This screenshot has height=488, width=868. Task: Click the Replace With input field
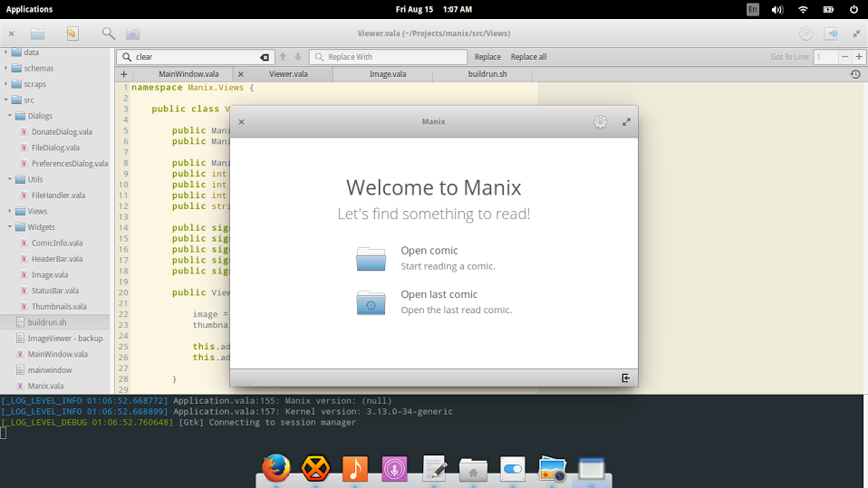coord(388,57)
